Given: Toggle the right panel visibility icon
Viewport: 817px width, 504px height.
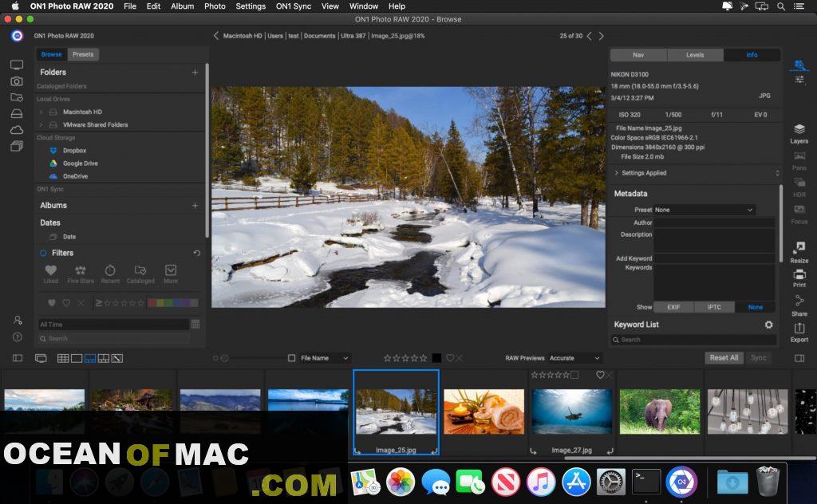Looking at the screenshot, I should coord(799,358).
